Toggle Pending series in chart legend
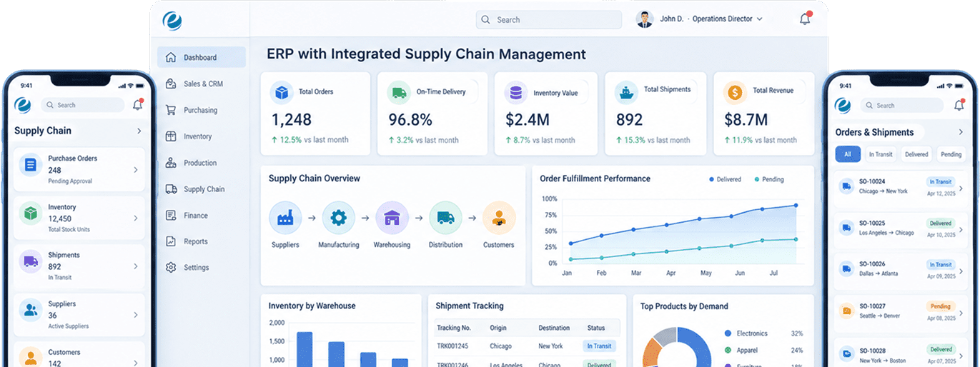 tap(769, 179)
